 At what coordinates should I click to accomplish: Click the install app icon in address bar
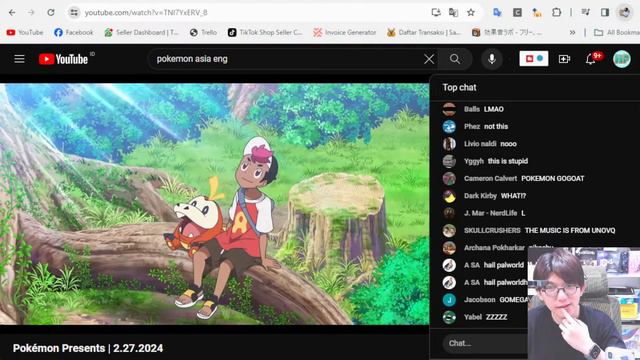(x=436, y=13)
